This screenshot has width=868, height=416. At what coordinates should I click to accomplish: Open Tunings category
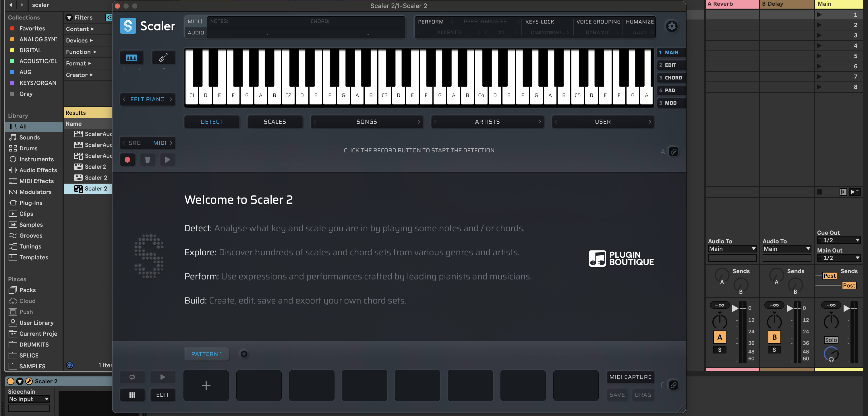coord(30,246)
